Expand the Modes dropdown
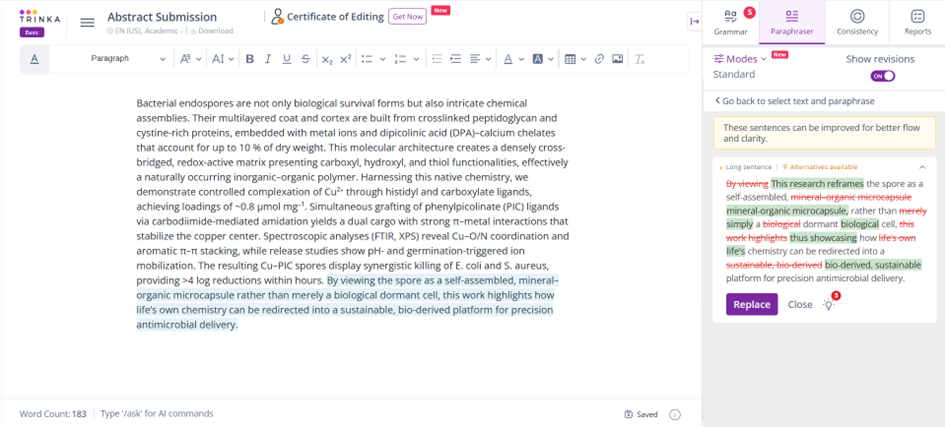945x427 pixels. (740, 59)
